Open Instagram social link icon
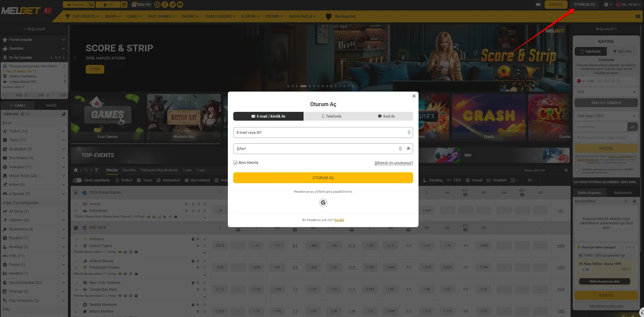 157,5
